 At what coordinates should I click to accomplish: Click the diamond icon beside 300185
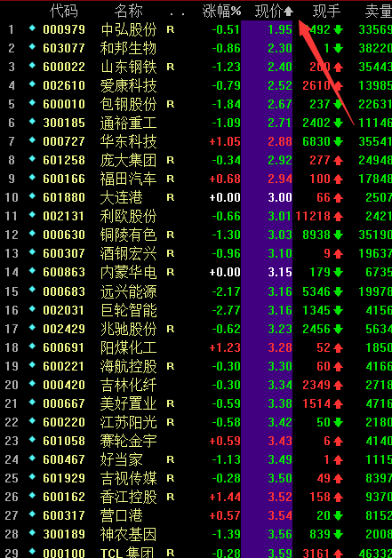point(32,122)
